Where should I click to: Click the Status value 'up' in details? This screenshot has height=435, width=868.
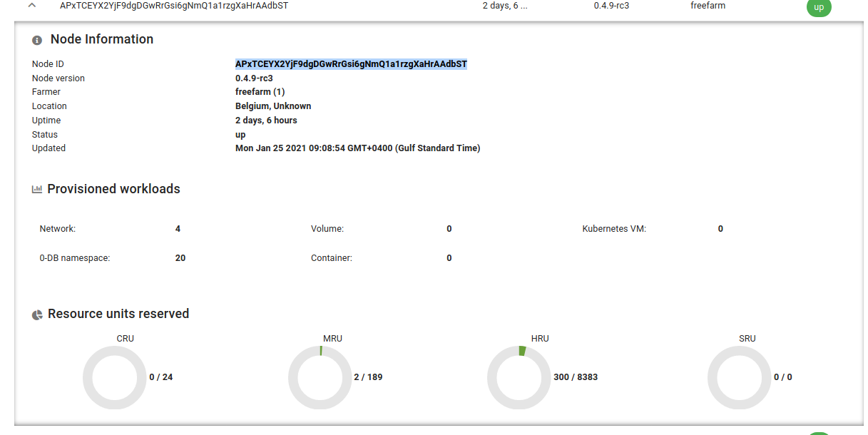(240, 135)
